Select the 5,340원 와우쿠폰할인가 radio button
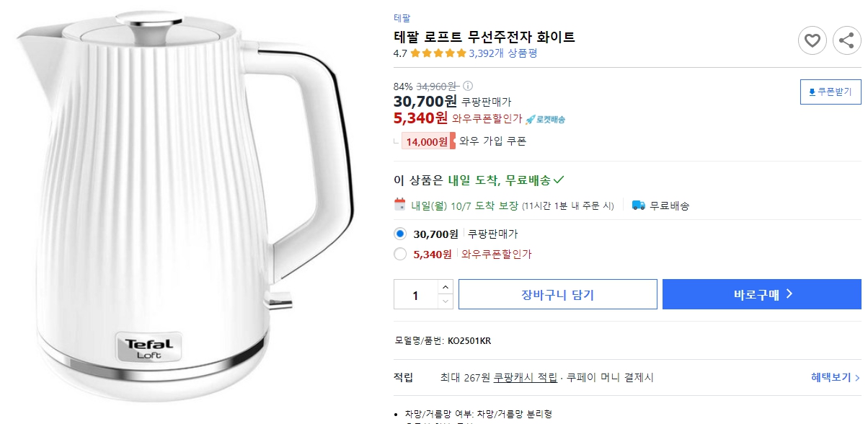 tap(399, 254)
